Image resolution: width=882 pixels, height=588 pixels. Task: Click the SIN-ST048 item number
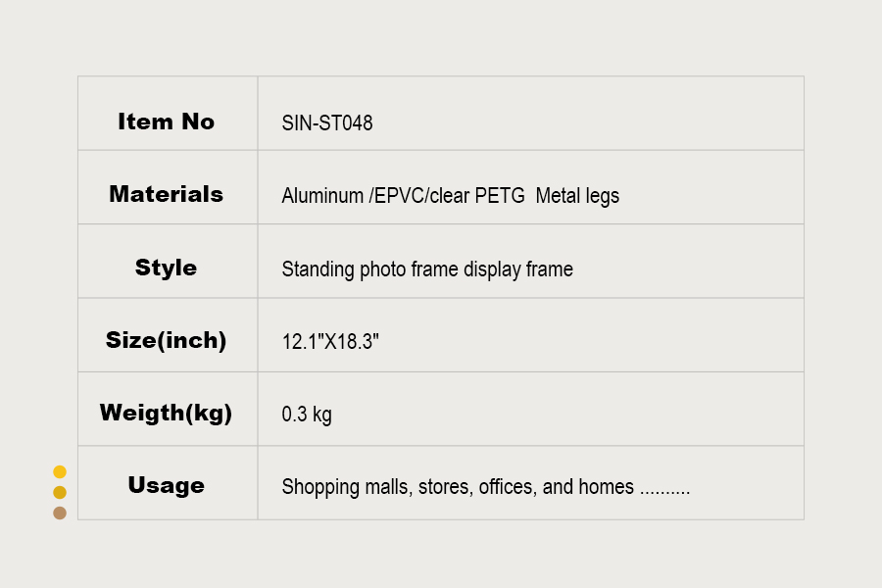(327, 123)
